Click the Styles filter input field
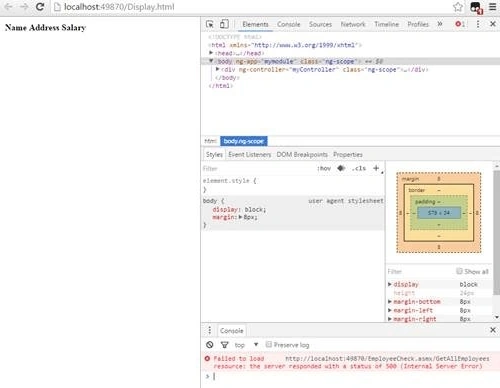This screenshot has height=388, width=500. click(258, 168)
